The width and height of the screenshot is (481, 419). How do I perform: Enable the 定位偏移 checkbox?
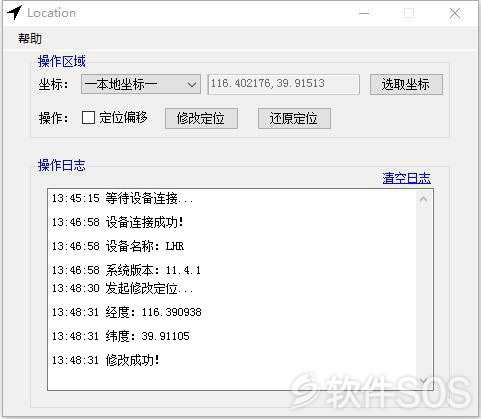tap(88, 118)
